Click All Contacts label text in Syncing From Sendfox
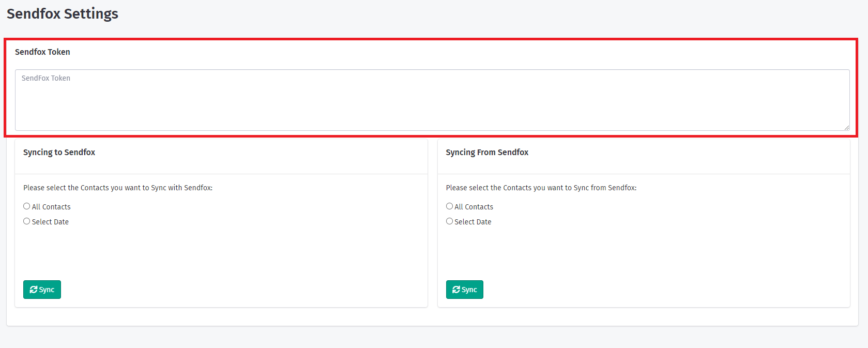 point(474,207)
